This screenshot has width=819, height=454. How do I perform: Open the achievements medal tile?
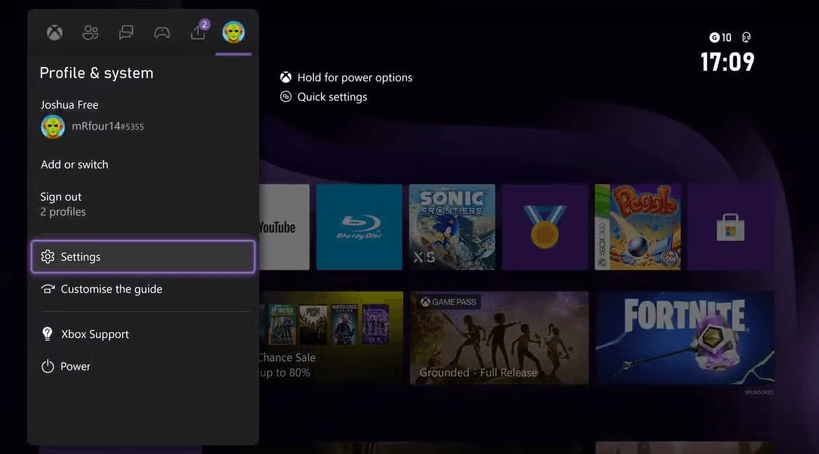[x=544, y=227]
